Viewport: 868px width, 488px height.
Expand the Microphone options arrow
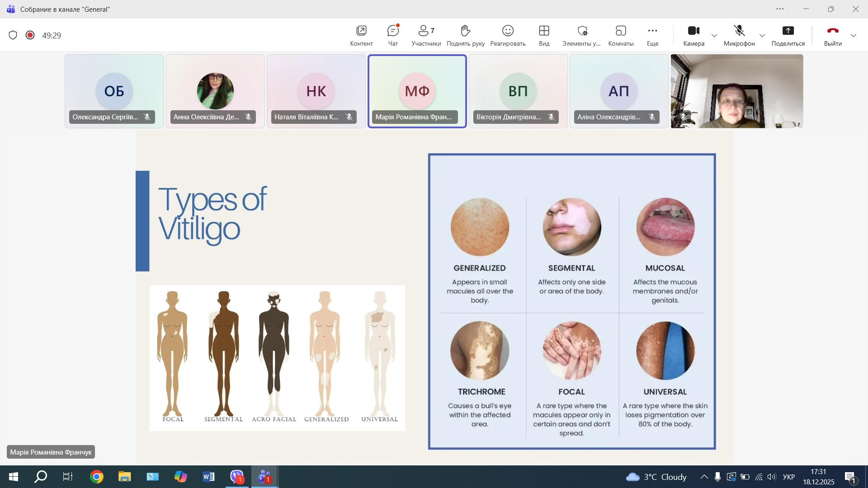click(x=762, y=35)
